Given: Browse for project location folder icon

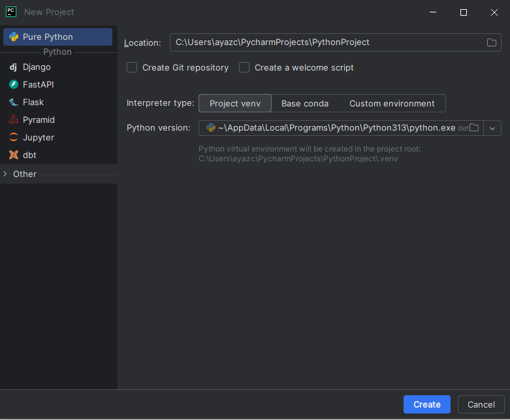Looking at the screenshot, I should tap(492, 42).
